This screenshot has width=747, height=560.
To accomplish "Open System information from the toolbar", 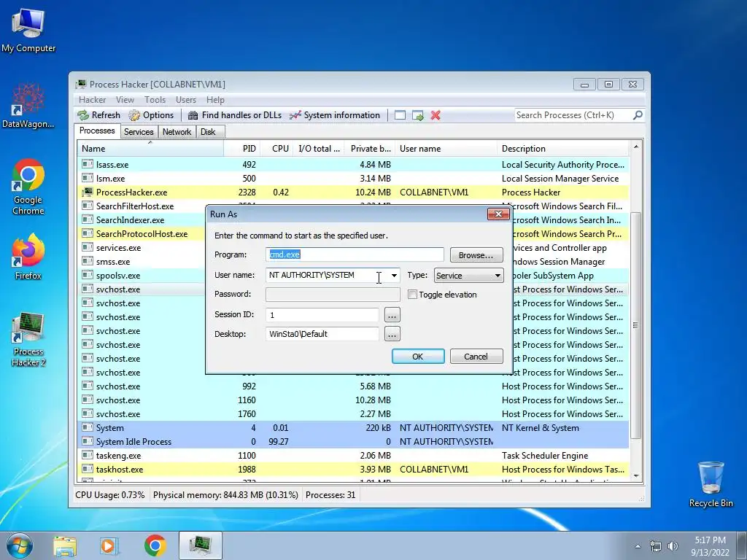I will tap(335, 115).
